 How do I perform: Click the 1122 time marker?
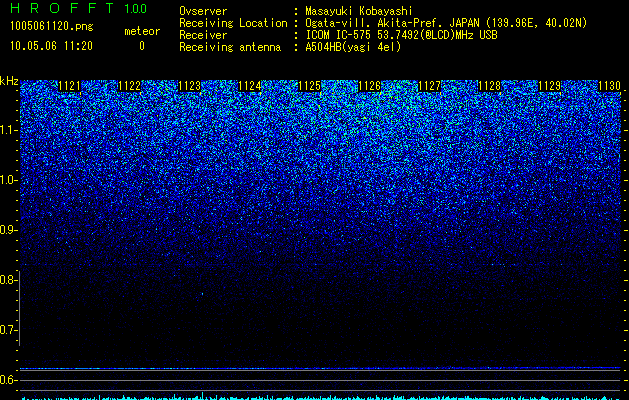point(130,86)
